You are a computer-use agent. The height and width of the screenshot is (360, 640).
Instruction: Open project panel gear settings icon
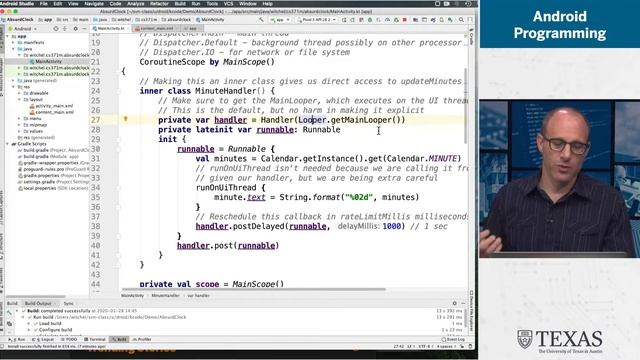[x=76, y=29]
